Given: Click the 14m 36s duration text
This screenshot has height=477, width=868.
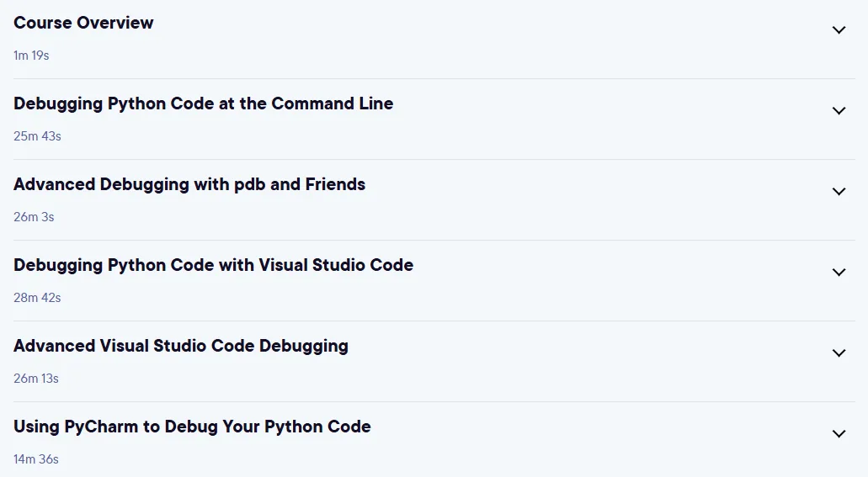Looking at the screenshot, I should (x=36, y=459).
